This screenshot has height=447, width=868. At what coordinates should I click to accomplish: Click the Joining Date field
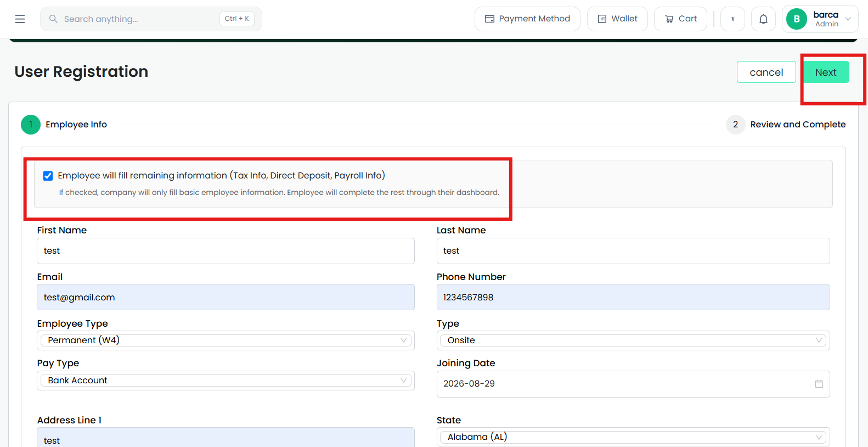point(633,384)
